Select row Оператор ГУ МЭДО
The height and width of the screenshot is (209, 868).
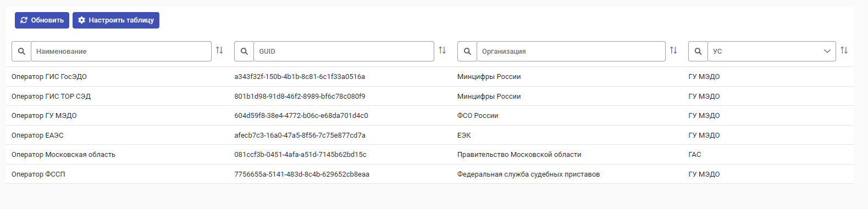(430, 116)
